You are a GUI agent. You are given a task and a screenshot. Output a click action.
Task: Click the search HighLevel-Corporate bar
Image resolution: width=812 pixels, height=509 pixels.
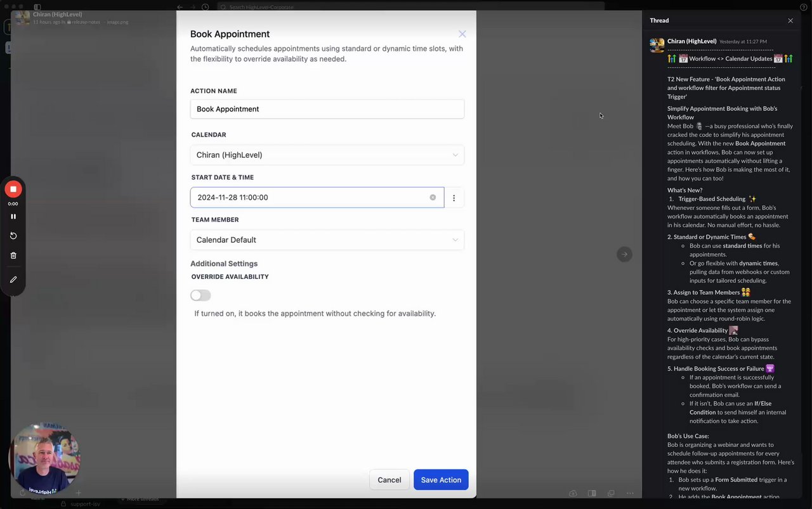click(x=410, y=7)
